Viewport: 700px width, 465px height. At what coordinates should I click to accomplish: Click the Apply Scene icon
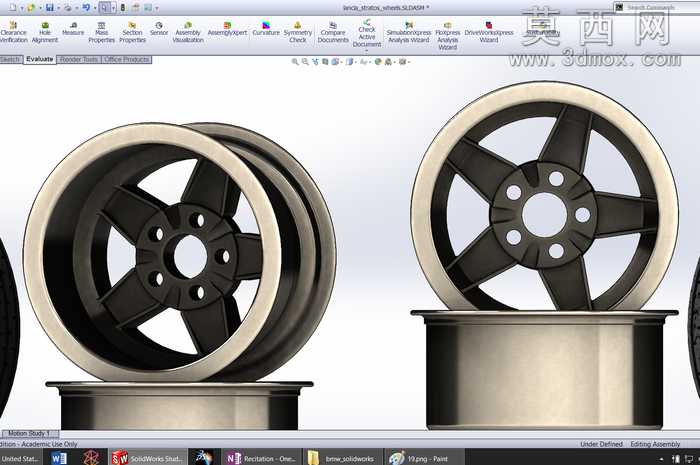(388, 62)
